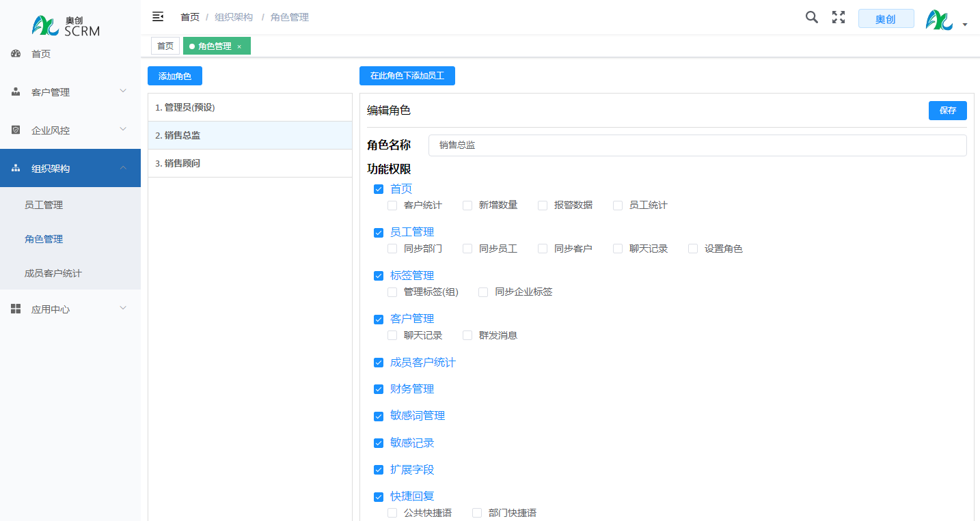Uncheck the 员工管理 permission checkbox
The image size is (980, 521).
coord(379,232)
